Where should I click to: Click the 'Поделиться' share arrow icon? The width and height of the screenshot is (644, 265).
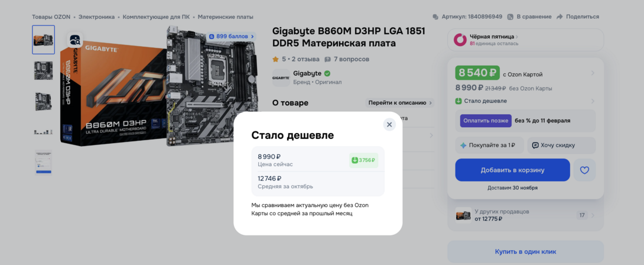click(x=560, y=17)
